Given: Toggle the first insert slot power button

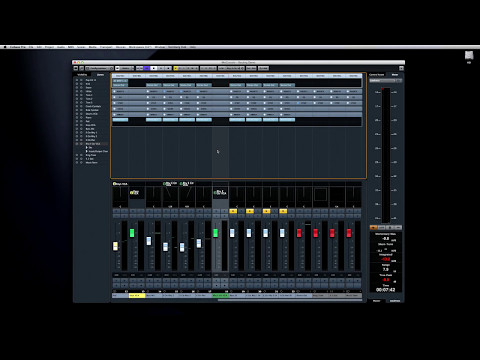Looking at the screenshot, I should click(115, 91).
